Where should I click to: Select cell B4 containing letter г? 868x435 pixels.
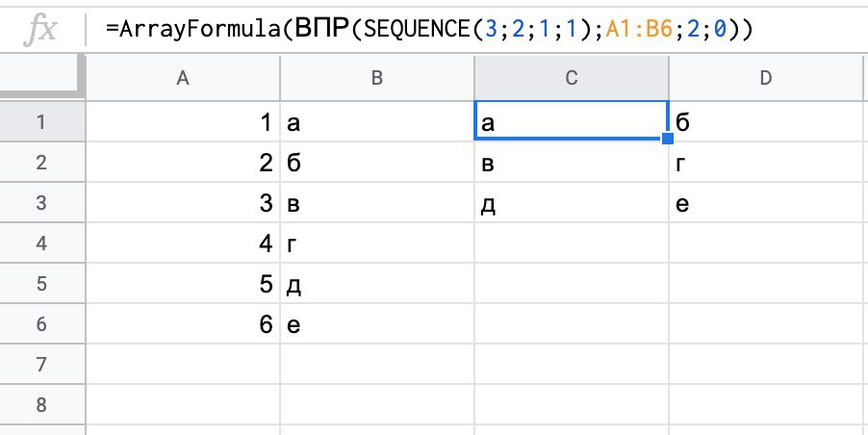(376, 244)
